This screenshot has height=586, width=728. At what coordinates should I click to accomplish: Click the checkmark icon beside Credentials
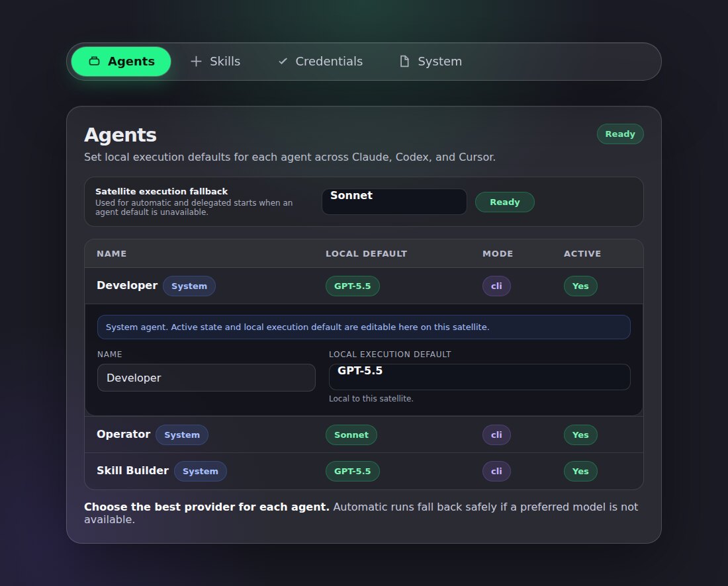283,62
